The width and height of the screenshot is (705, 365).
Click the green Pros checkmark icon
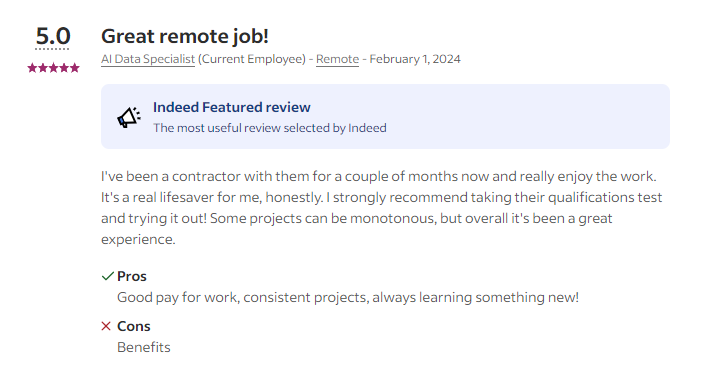107,276
